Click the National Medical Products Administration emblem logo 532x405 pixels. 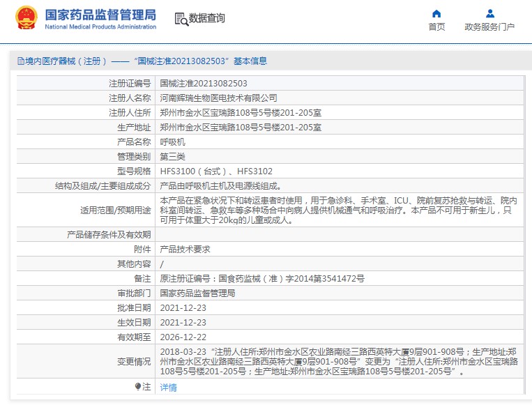tap(27, 19)
